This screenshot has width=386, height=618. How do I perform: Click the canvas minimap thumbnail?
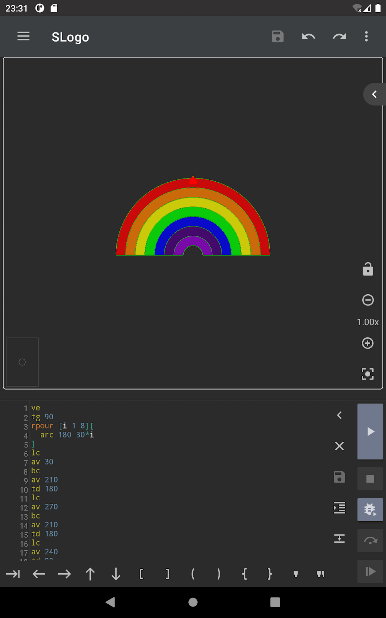22,362
